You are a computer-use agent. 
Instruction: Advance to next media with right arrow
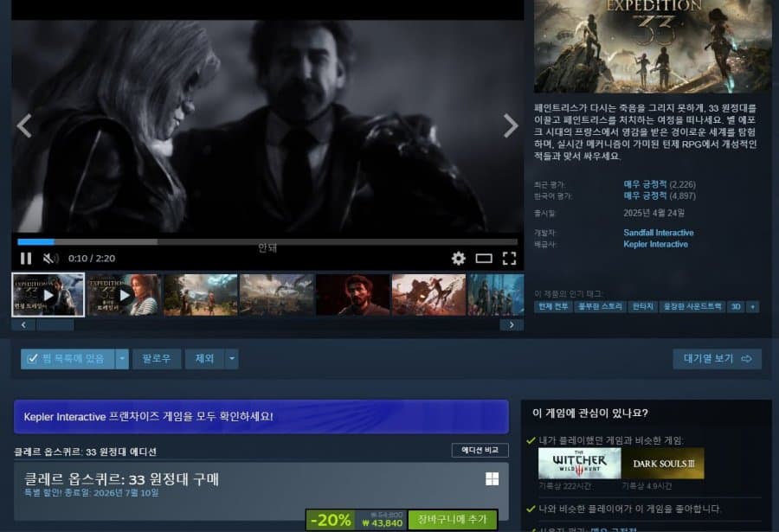[511, 125]
